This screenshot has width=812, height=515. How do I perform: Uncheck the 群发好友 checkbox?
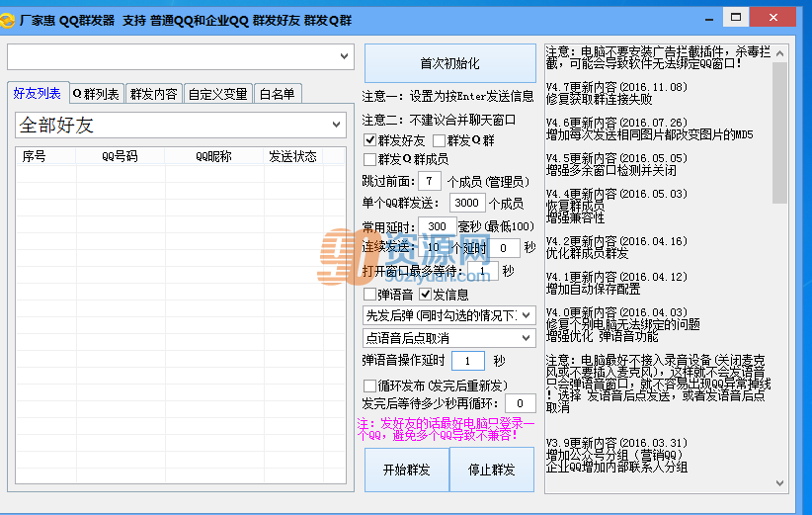(369, 140)
